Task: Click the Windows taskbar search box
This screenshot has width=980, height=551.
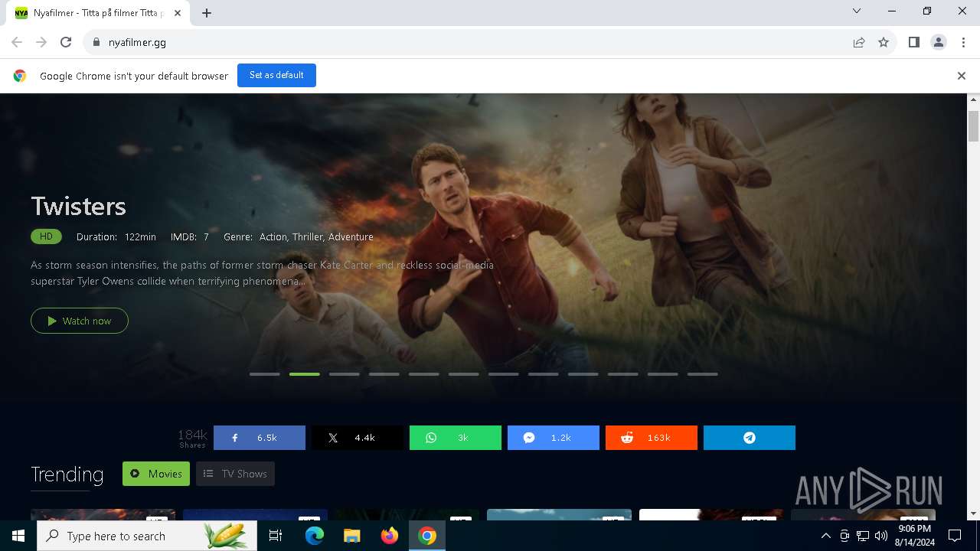Action: 147,536
